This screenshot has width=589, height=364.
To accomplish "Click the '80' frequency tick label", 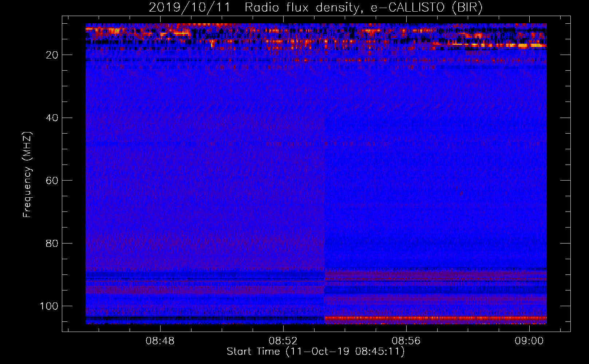I will coord(52,243).
